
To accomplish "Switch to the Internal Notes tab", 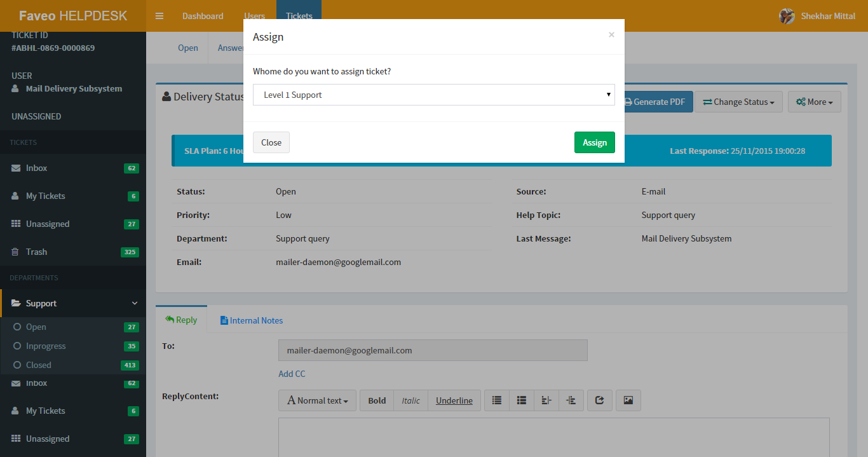I will click(x=251, y=320).
